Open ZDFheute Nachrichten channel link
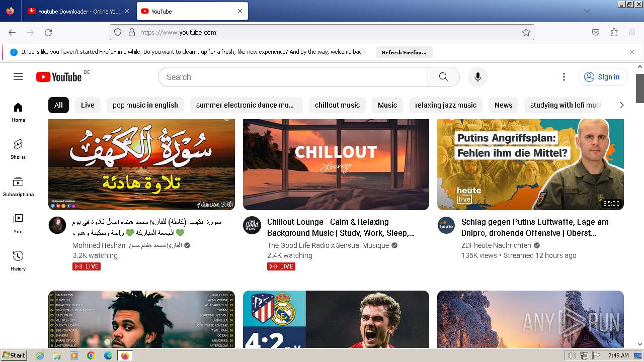 496,245
